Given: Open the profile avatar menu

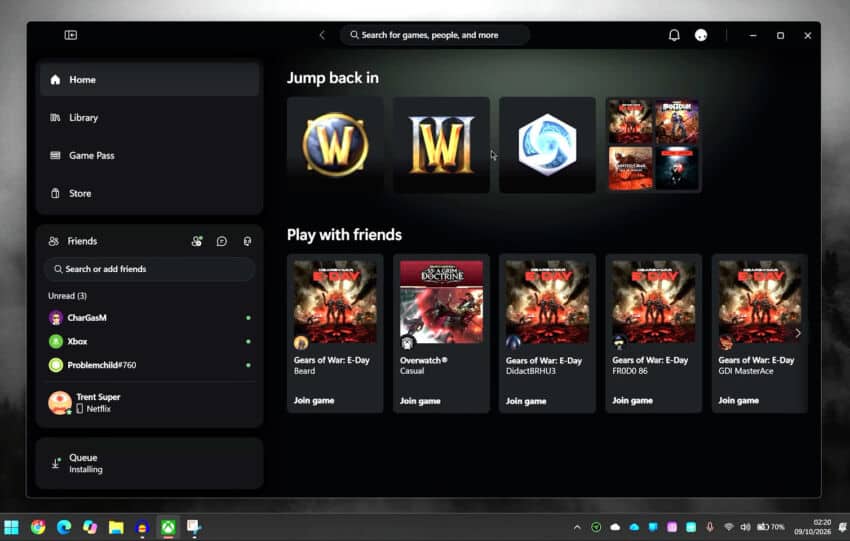Looking at the screenshot, I should tap(701, 35).
